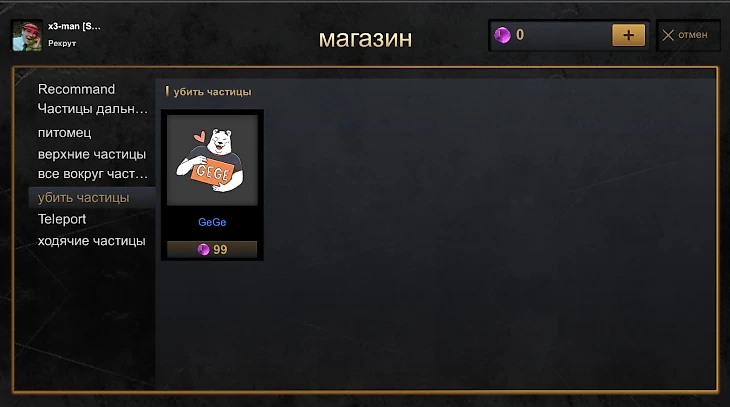The height and width of the screenshot is (407, 730).
Task: Open the Recommand category
Action: (x=76, y=89)
